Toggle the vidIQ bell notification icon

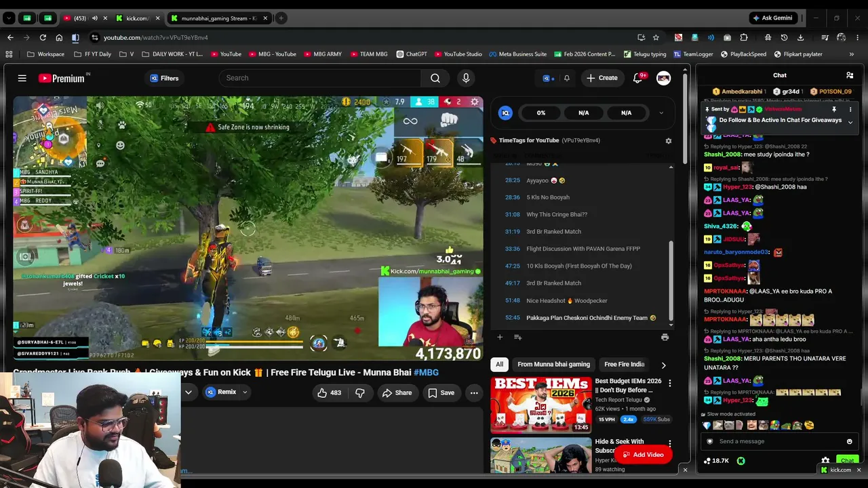click(x=567, y=78)
